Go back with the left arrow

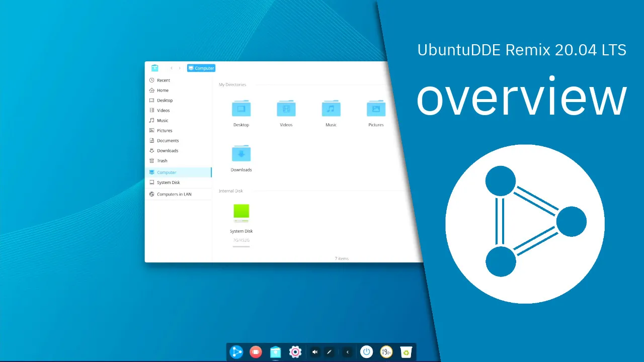tap(172, 68)
